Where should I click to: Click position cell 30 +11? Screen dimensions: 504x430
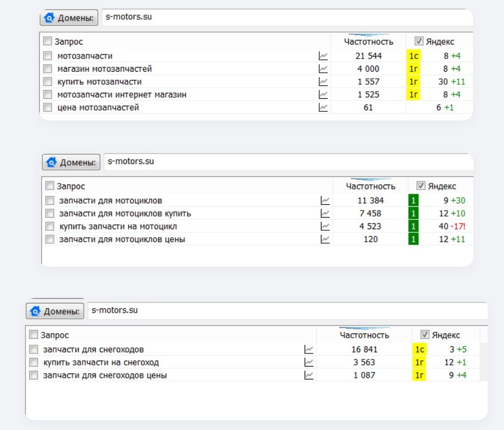(x=451, y=81)
